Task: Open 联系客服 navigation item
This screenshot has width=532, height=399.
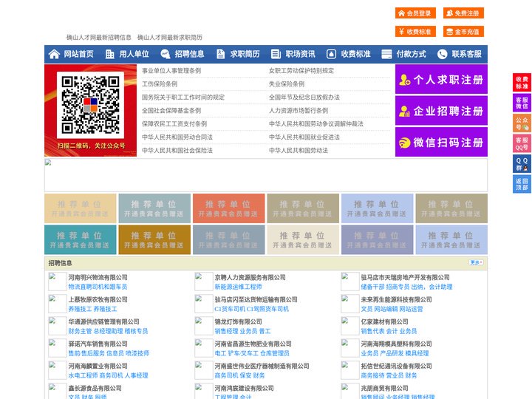Action: click(x=466, y=54)
